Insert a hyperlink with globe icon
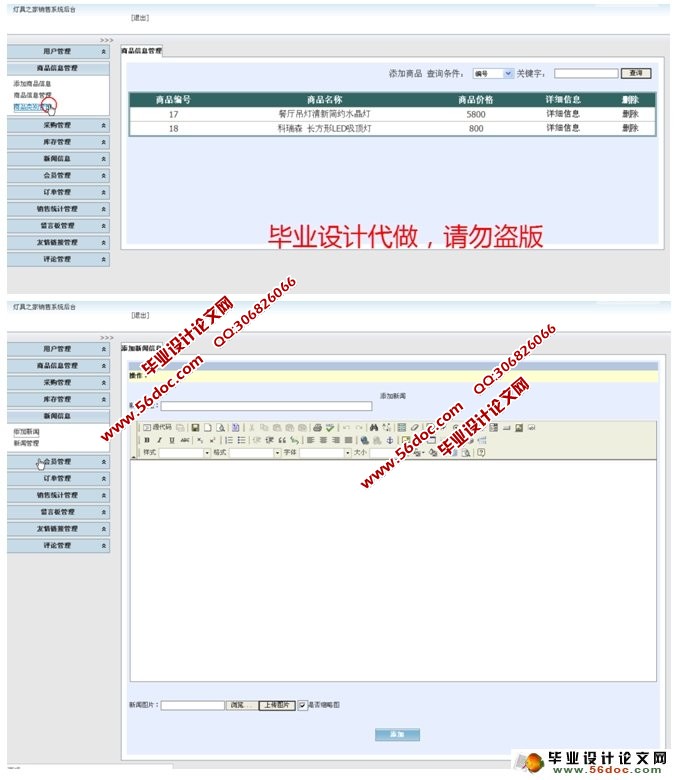The image size is (677, 780). tap(365, 440)
